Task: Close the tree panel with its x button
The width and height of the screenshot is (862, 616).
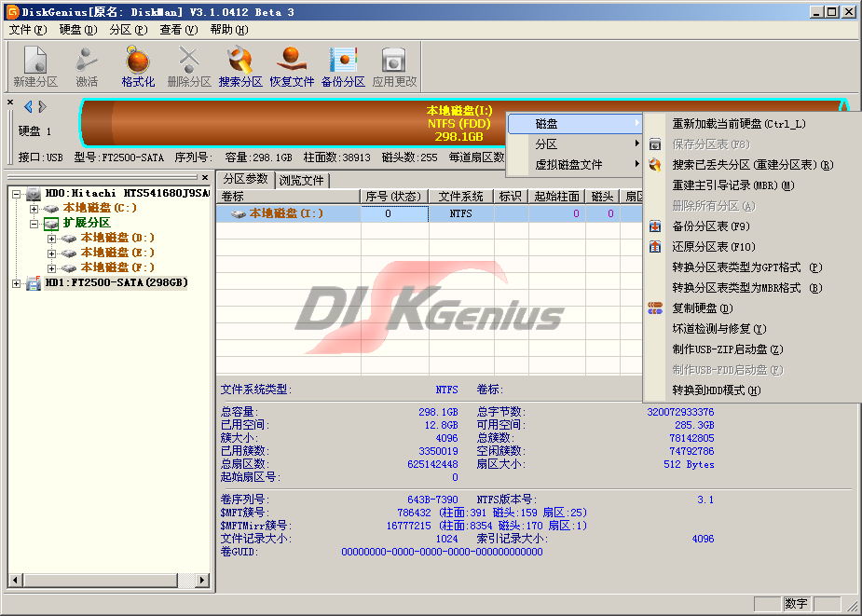Action: click(x=205, y=177)
